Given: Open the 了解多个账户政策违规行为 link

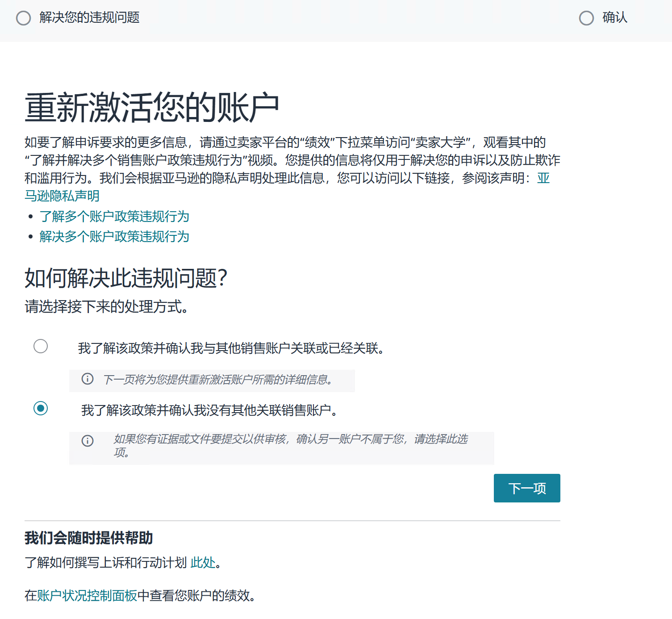Looking at the screenshot, I should point(114,217).
